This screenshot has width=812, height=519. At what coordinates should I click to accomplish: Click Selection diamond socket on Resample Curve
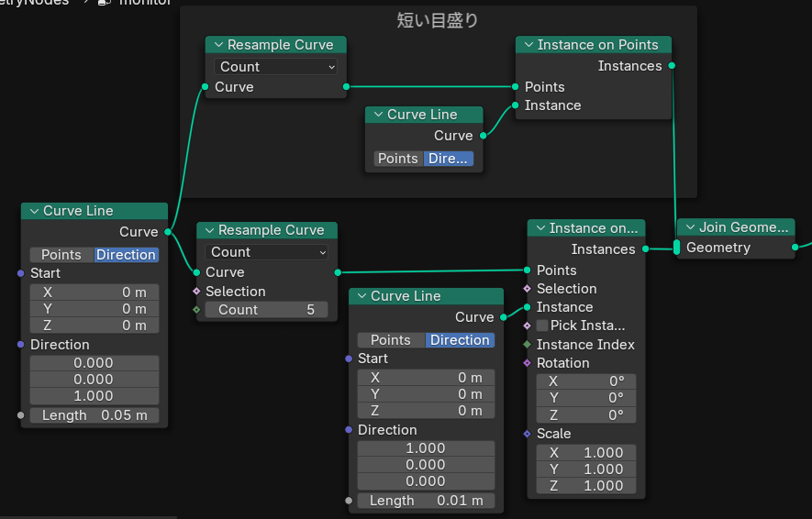(x=196, y=292)
